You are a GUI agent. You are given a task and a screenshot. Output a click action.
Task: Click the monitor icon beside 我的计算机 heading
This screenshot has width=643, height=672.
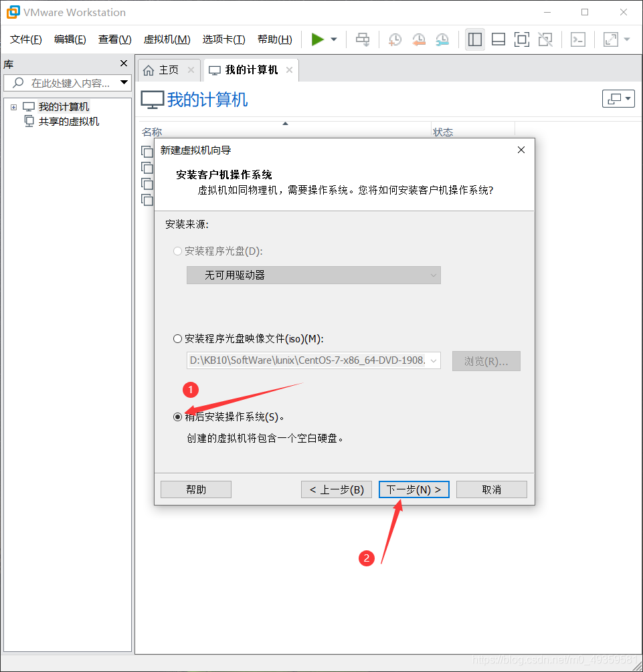(x=153, y=100)
